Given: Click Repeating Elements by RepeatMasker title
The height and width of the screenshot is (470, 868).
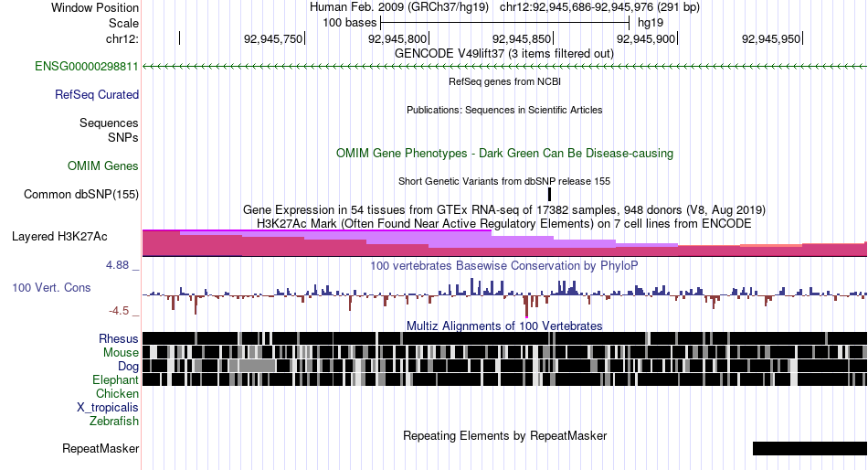Looking at the screenshot, I should tap(505, 435).
